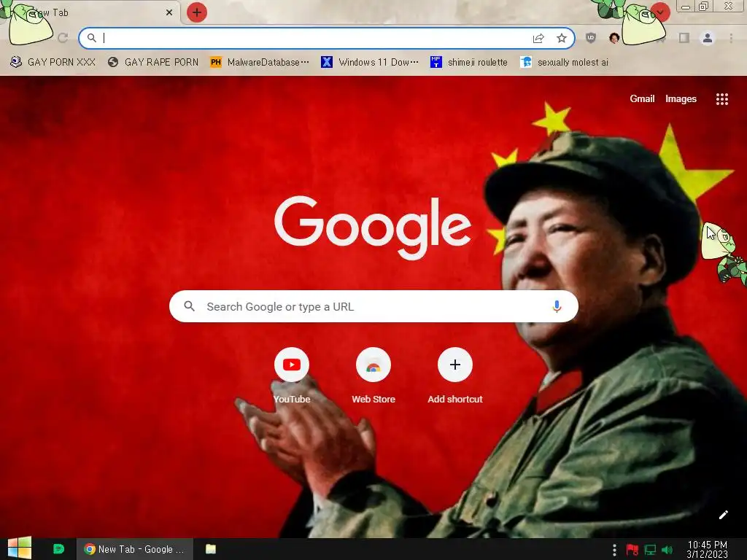Open the uBlock shield extension icon
This screenshot has height=560, width=747.
pos(591,38)
